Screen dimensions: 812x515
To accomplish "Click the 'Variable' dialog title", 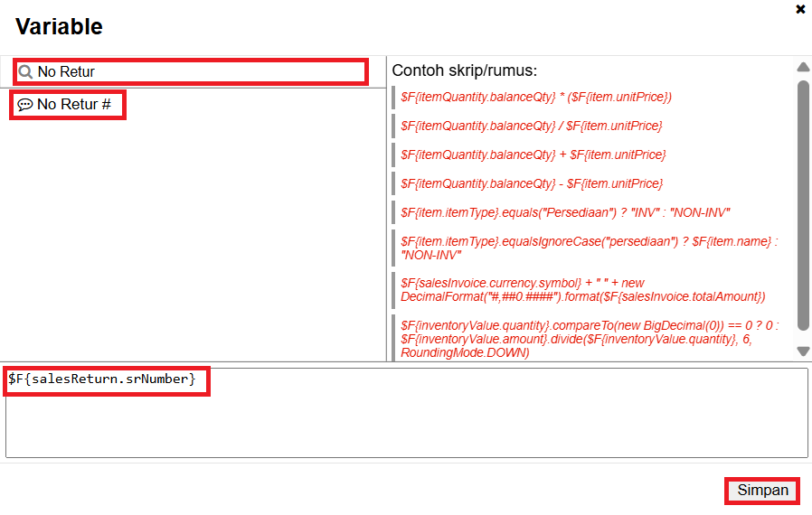I will click(x=59, y=27).
